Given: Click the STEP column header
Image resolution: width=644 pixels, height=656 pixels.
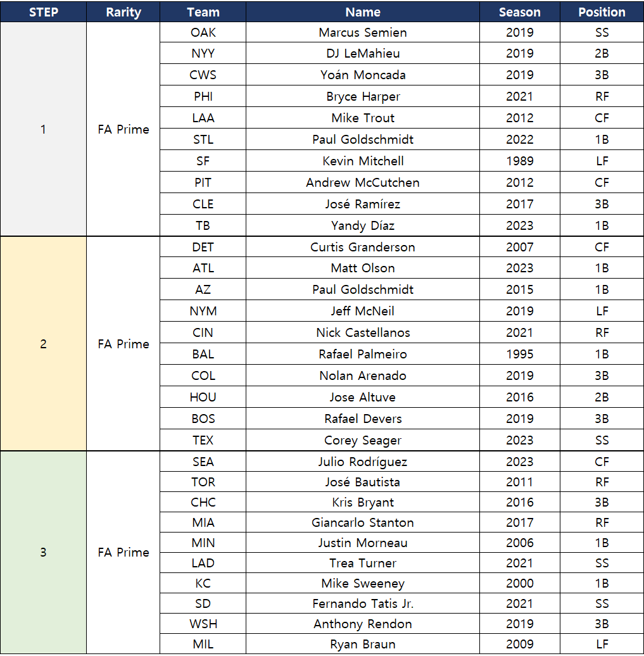Looking at the screenshot, I should click(x=43, y=12).
